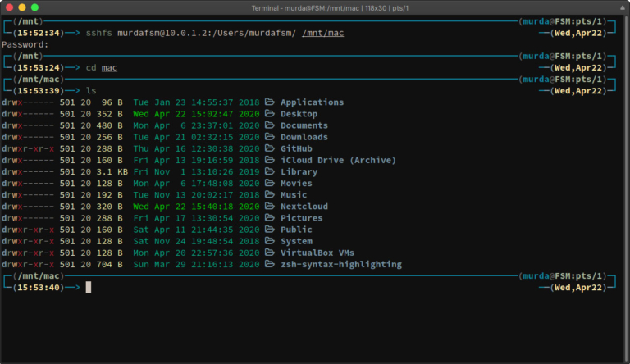Click the folder icon beside Movies
The image size is (630, 364).
click(270, 183)
